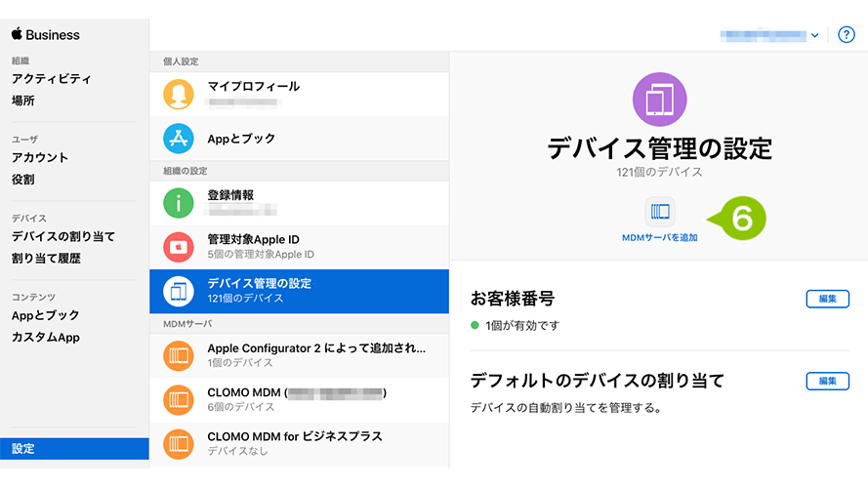The height and width of the screenshot is (488, 868).
Task: Open the blurred account name menu
Action: click(763, 35)
